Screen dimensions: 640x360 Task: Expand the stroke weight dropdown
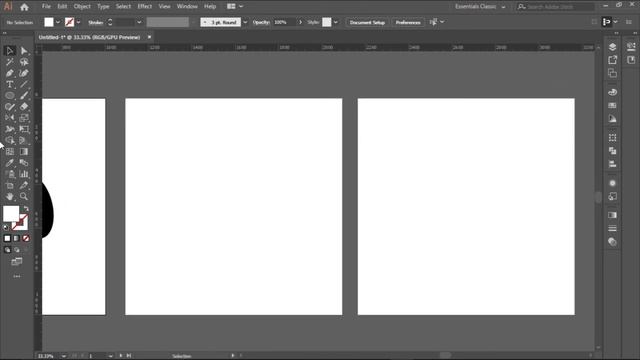139,22
